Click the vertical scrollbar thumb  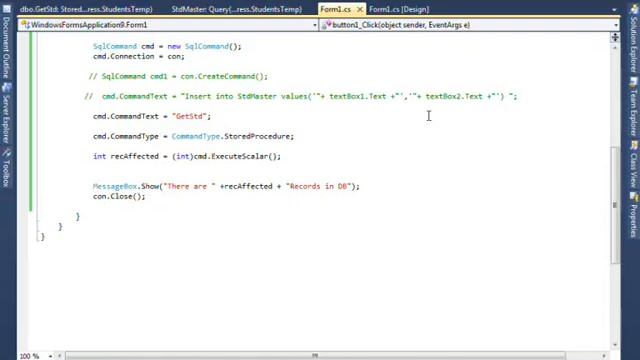pos(615,205)
